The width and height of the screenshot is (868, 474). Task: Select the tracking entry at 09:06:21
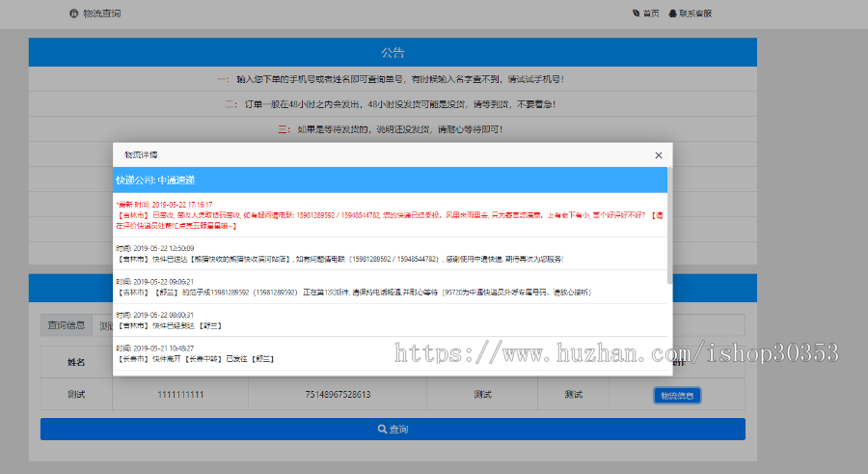[391, 287]
